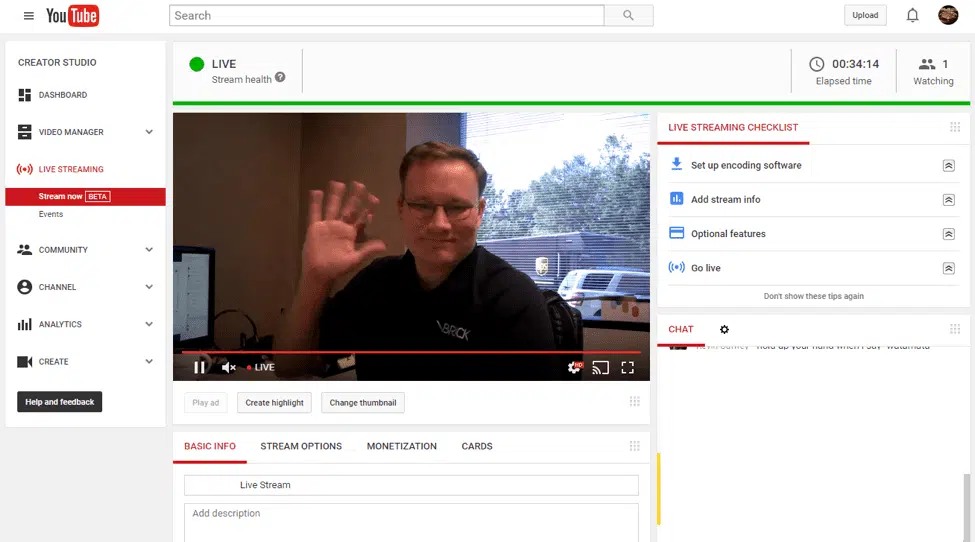
Task: Click the red video progress bar
Action: tap(411, 352)
